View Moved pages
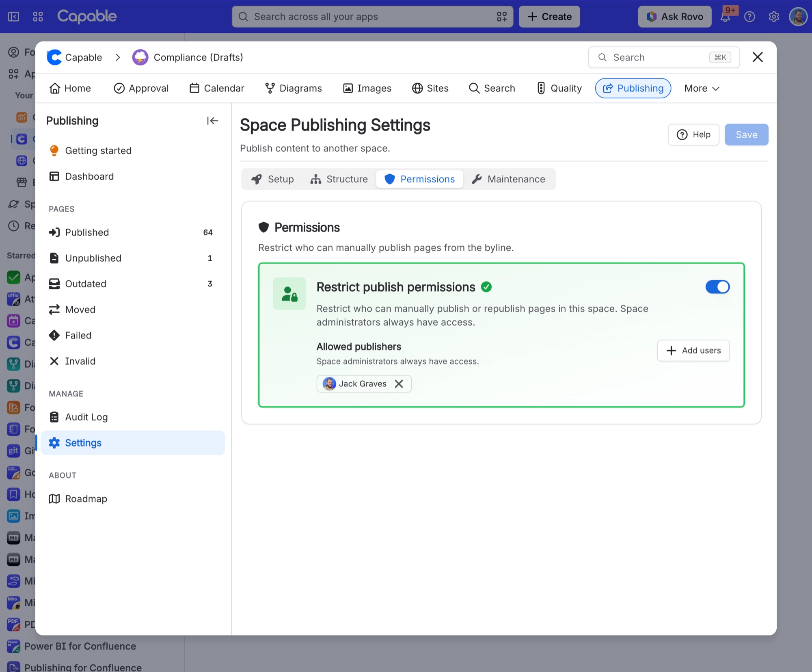The width and height of the screenshot is (812, 672). click(x=132, y=310)
